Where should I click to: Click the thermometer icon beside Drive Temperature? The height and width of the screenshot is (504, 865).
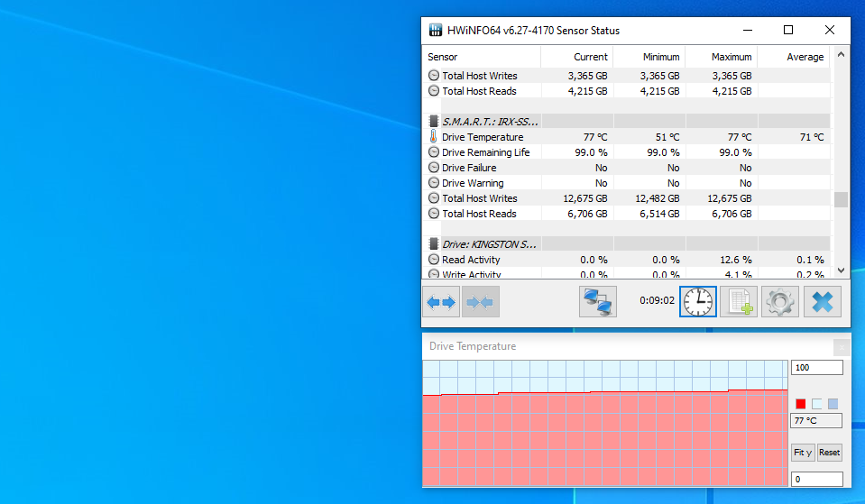coord(434,137)
